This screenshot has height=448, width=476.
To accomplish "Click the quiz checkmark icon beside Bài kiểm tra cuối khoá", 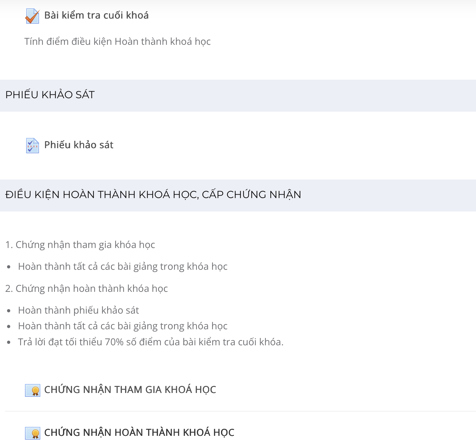I will pos(32,16).
